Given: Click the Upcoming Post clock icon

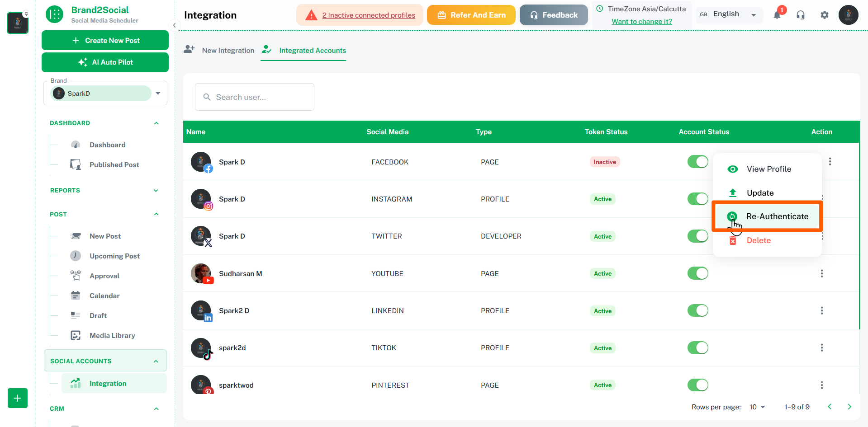Looking at the screenshot, I should tap(76, 256).
